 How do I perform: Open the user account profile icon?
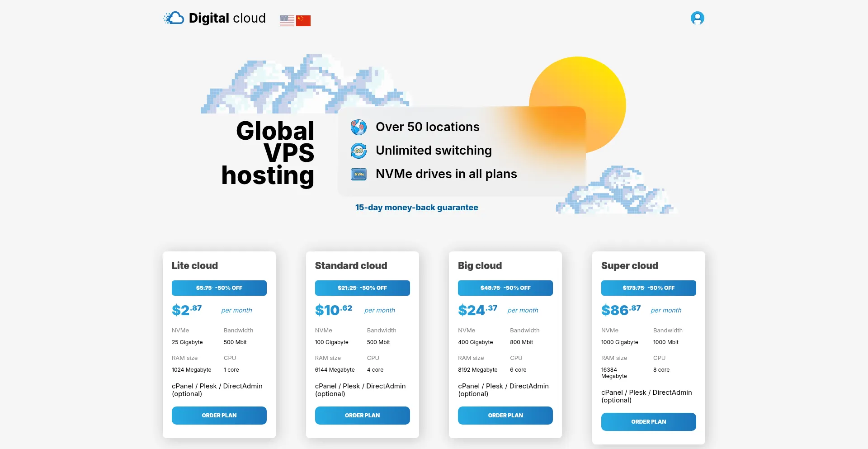[x=697, y=18]
